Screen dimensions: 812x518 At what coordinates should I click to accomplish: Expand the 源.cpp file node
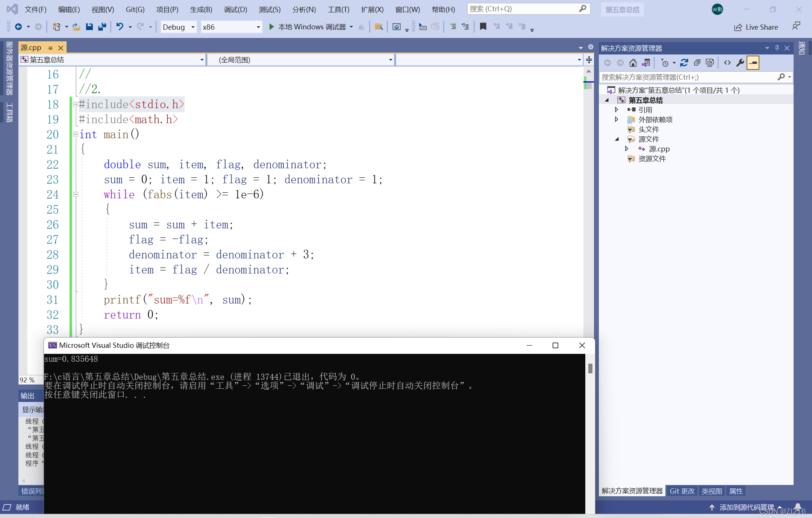pyautogui.click(x=627, y=149)
